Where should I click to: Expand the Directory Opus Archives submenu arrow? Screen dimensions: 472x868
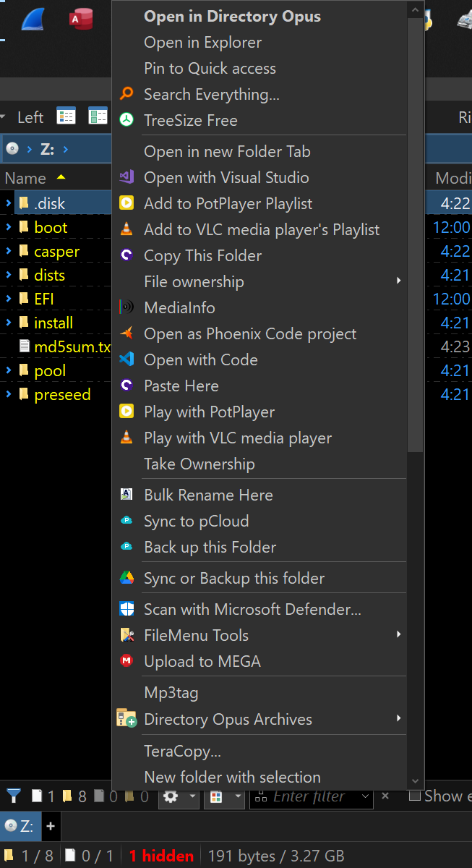coord(398,718)
